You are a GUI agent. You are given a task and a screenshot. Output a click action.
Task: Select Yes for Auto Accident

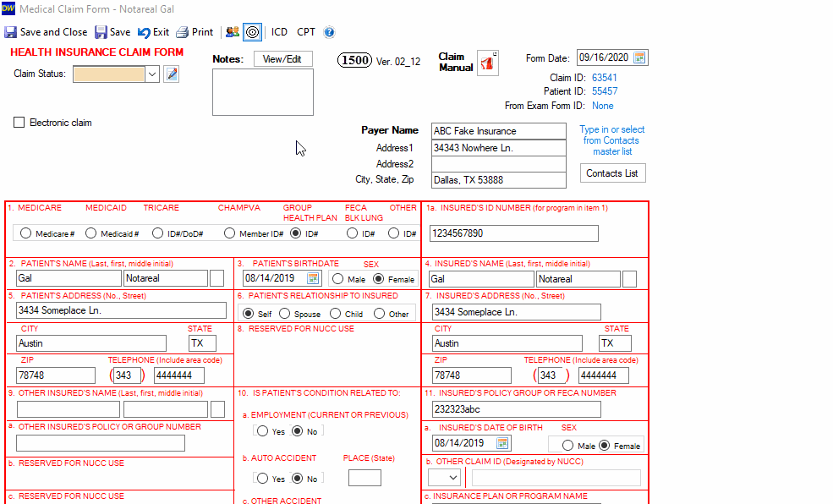pos(262,479)
